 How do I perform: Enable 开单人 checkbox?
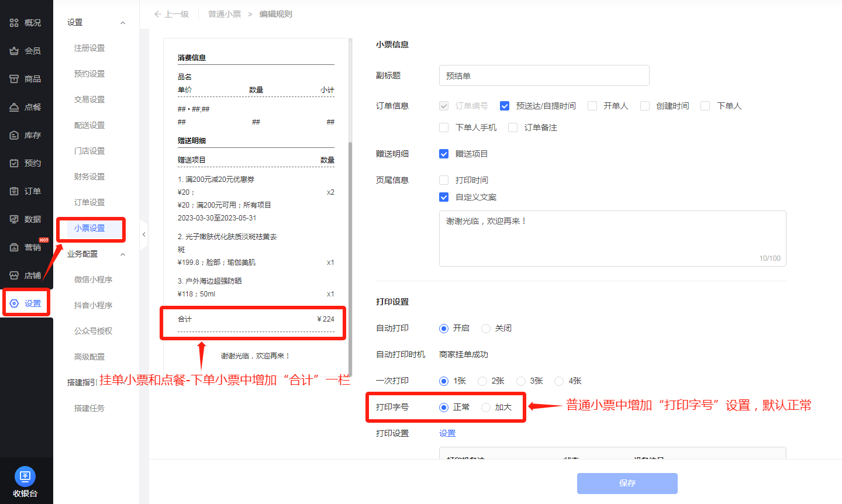click(x=592, y=106)
